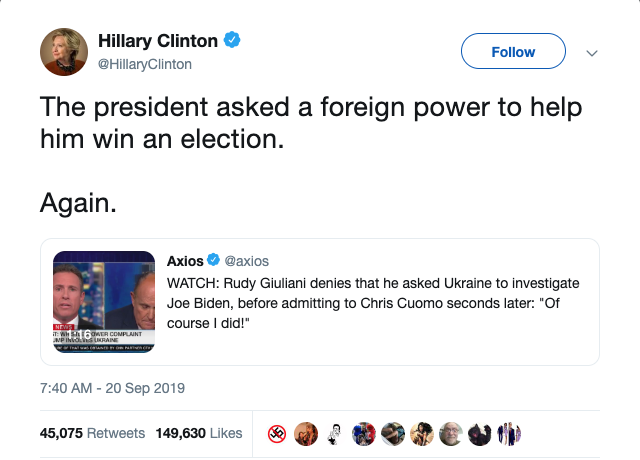Click Hillary Clinton's blue verified badge
Screen dimensions: 640x460
231,41
